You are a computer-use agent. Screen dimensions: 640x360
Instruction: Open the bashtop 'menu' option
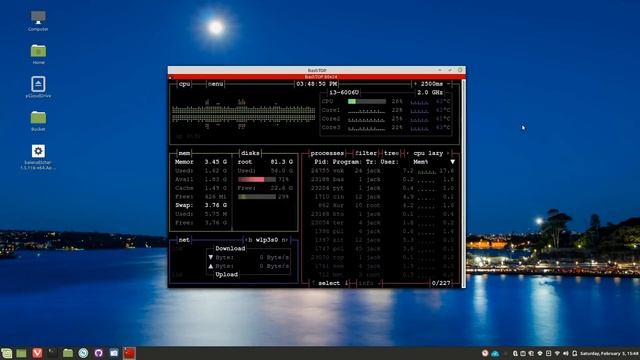click(216, 84)
